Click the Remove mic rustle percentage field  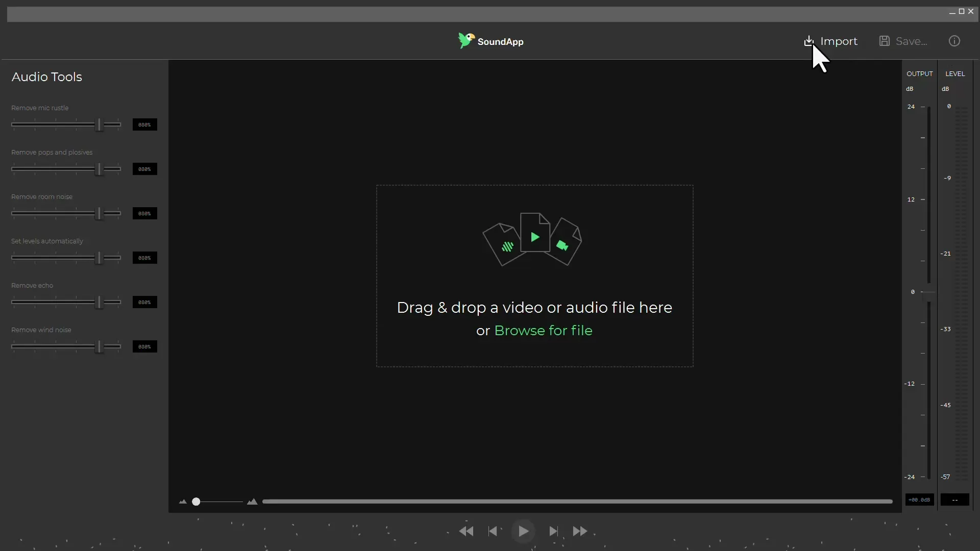point(145,124)
